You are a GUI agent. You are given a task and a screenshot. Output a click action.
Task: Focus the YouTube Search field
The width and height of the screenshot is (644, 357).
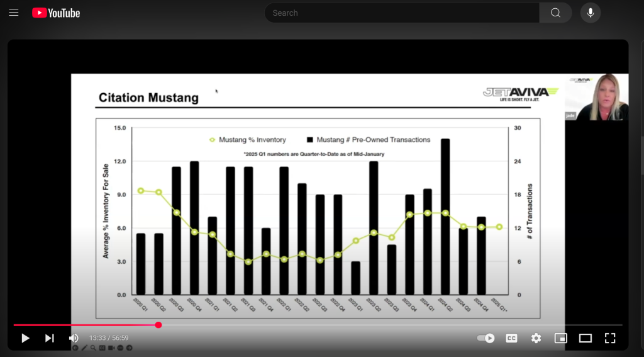tap(402, 13)
